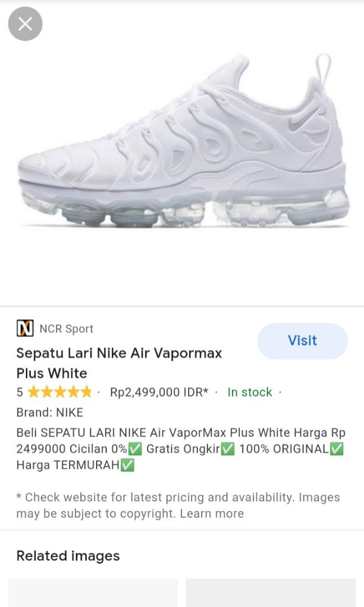Click the checkmark after Gratis Ongkir

228,449
